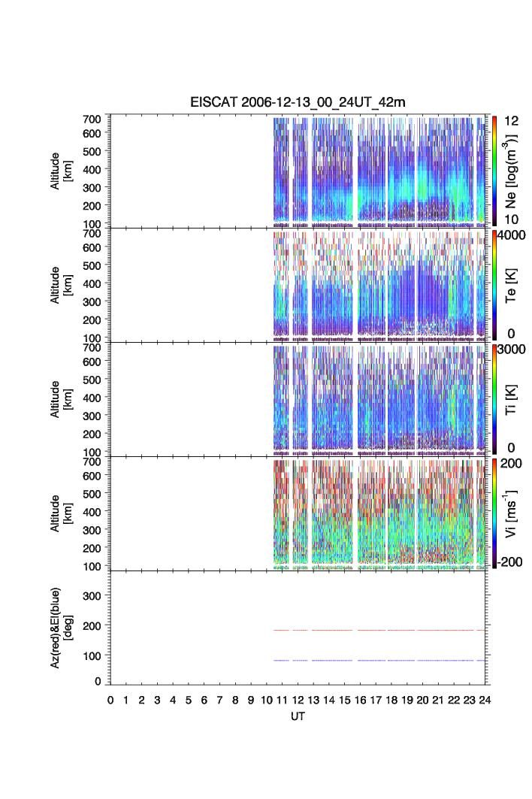Click the -200 value on Vi colorbar
This screenshot has height=799, width=532.
tap(511, 561)
